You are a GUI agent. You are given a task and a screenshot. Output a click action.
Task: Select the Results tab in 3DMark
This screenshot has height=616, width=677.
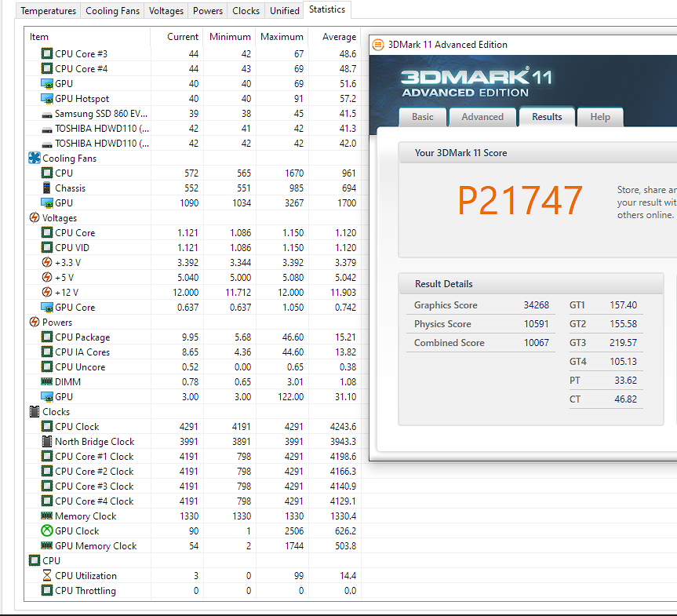547,117
